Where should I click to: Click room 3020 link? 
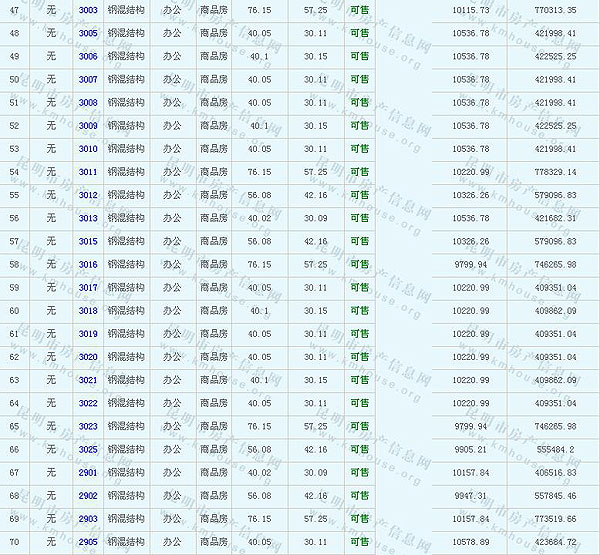click(88, 357)
